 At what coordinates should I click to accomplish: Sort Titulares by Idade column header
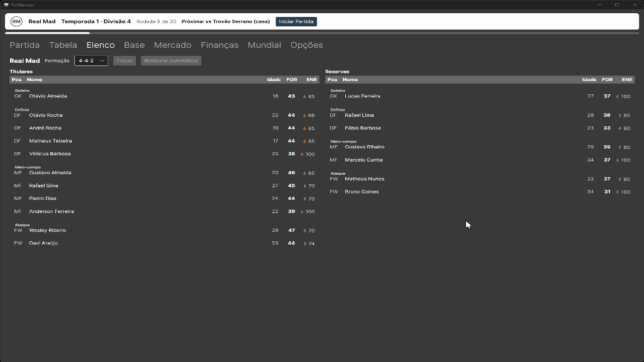[x=274, y=80]
